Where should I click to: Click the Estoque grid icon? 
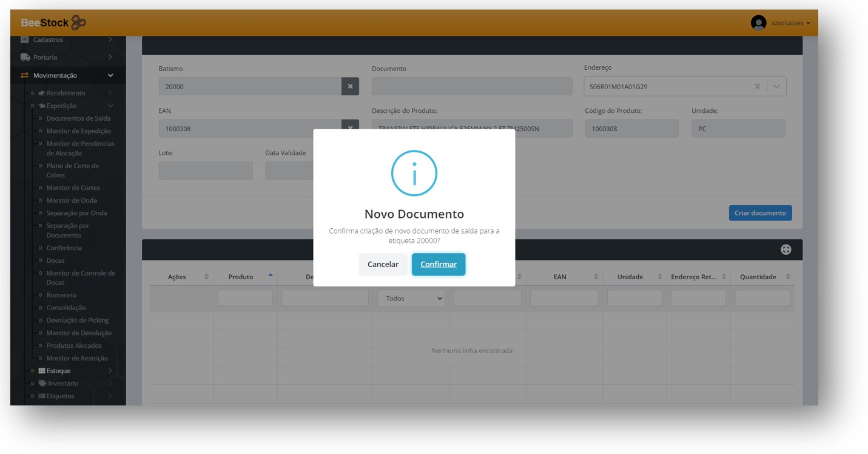tap(42, 371)
